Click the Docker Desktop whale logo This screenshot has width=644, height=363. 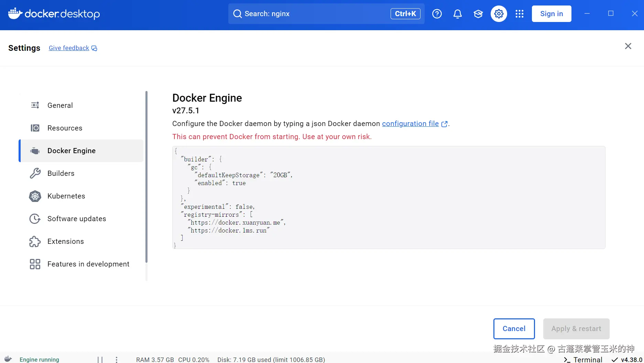click(15, 13)
